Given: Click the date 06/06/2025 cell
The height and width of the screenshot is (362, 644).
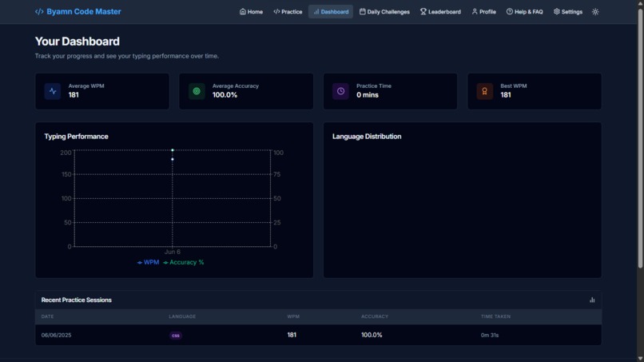Looking at the screenshot, I should (56, 336).
